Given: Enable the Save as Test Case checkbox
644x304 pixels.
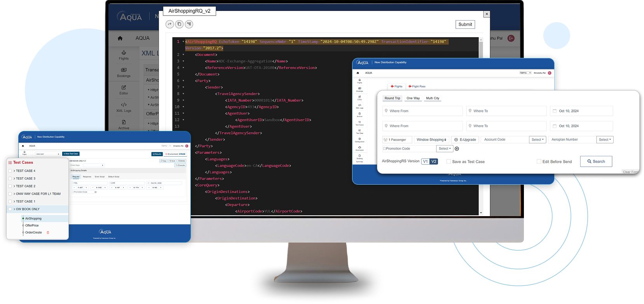Looking at the screenshot, I should coord(449,161).
